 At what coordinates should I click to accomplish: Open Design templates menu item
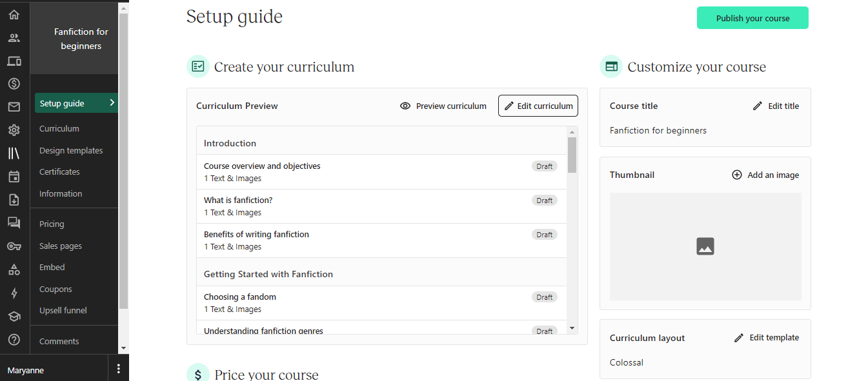[71, 150]
